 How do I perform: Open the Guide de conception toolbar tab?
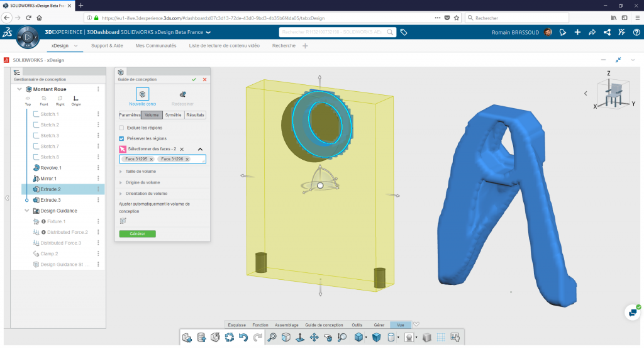324,324
